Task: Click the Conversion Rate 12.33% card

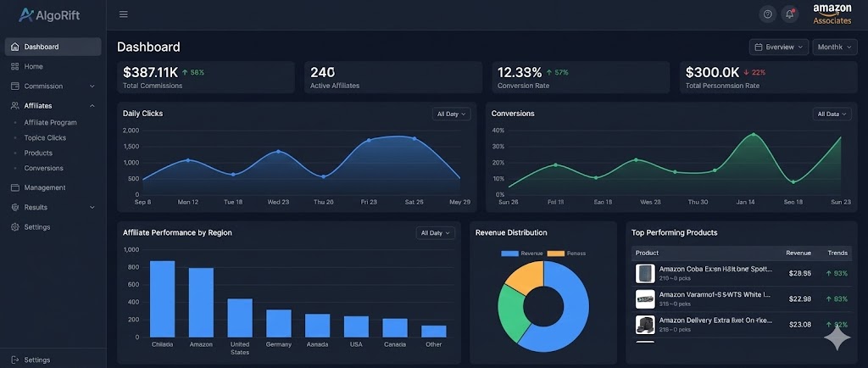Action: [x=581, y=77]
